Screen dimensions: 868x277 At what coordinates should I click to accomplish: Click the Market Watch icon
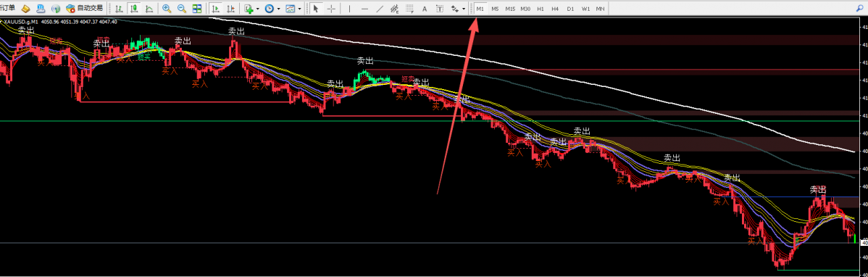click(x=25, y=8)
